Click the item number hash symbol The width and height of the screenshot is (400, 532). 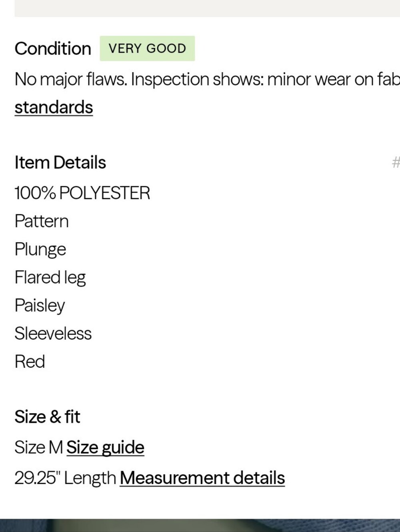pos(396,162)
